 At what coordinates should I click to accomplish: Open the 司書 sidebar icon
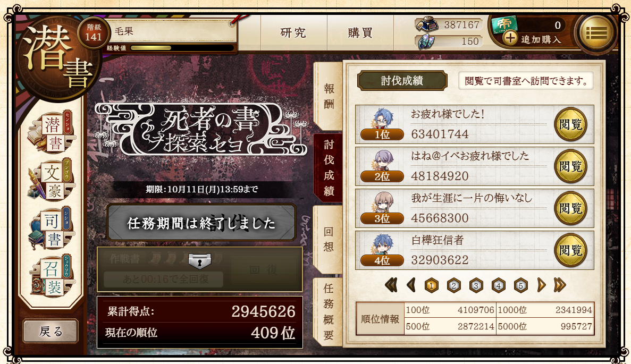tap(51, 228)
